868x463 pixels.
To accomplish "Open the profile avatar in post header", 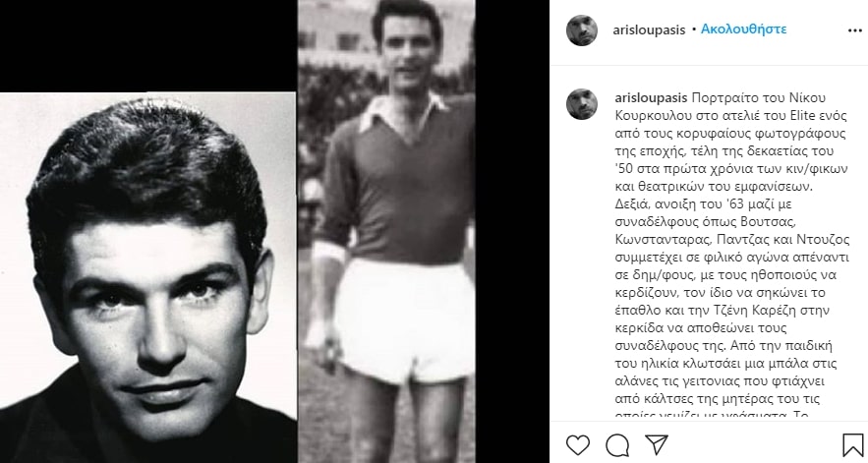I will [582, 30].
